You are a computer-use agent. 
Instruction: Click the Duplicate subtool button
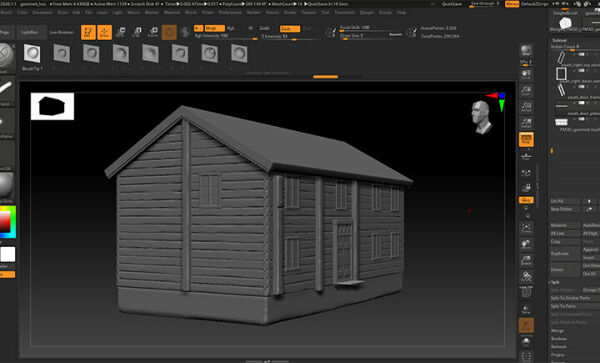click(x=565, y=254)
